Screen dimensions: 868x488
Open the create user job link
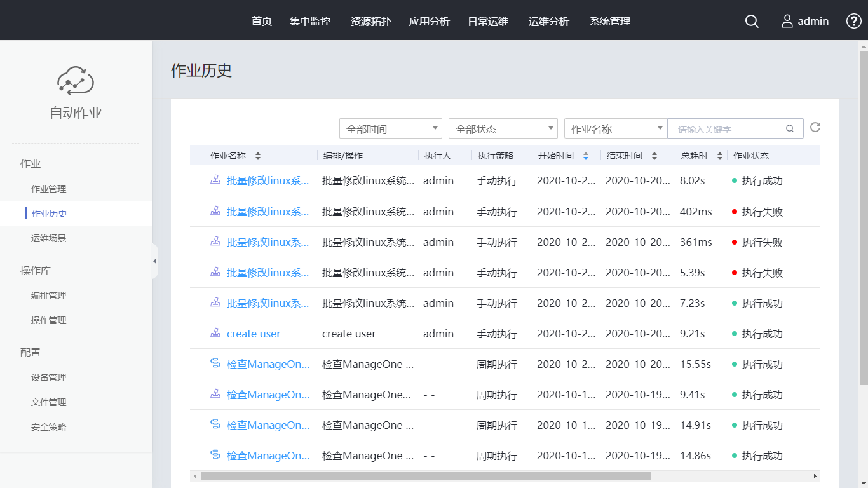click(x=254, y=334)
